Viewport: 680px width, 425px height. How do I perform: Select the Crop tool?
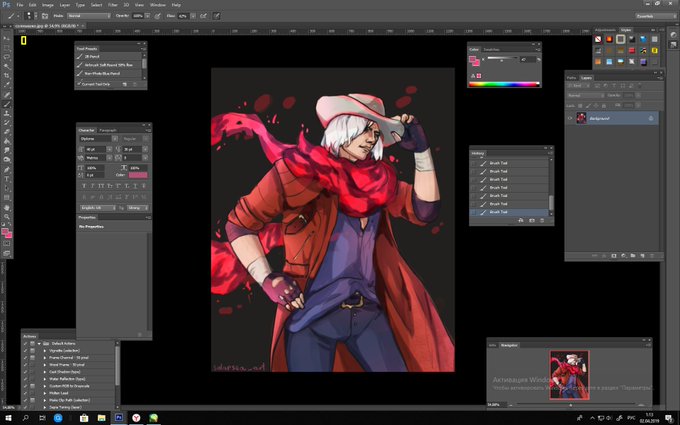[7, 75]
